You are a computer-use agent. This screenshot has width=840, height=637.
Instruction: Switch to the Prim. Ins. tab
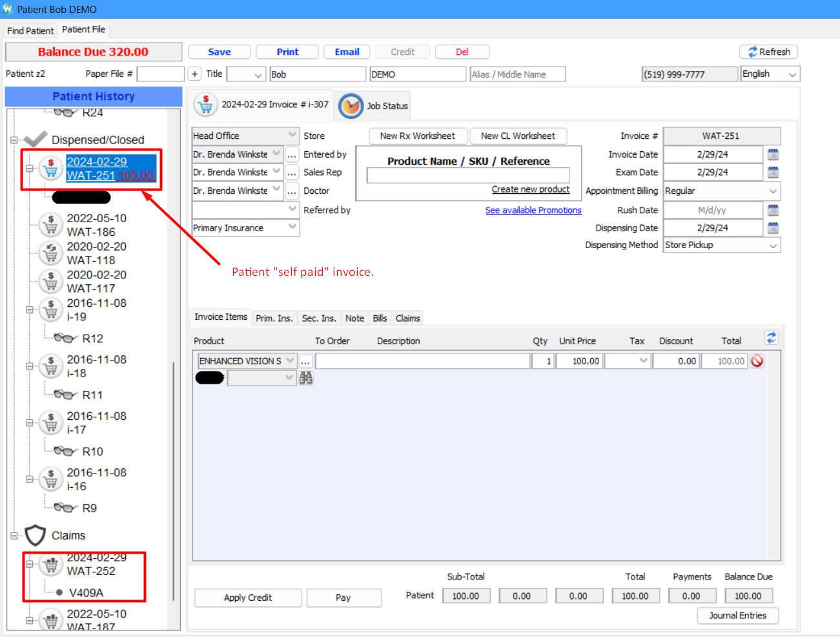(274, 318)
